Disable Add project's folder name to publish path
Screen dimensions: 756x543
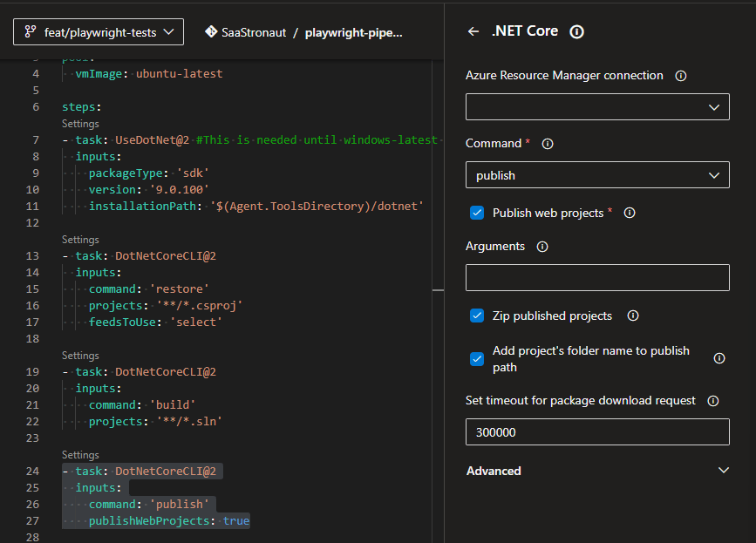[477, 358]
